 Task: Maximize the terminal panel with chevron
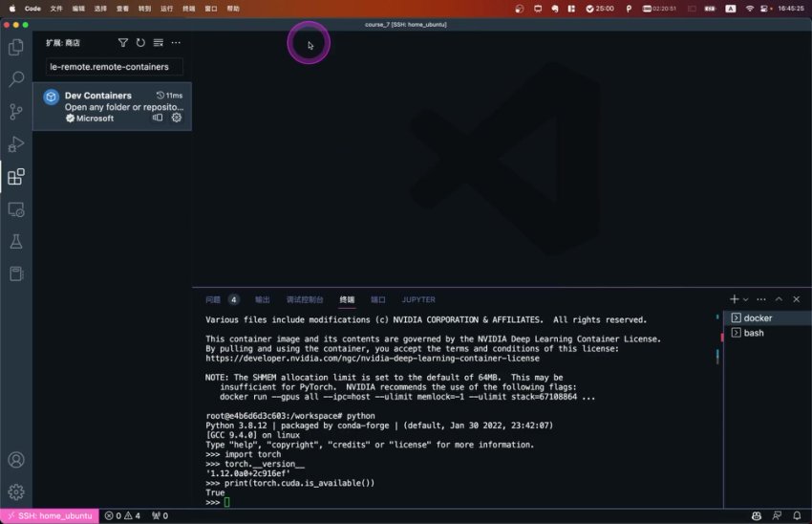pyautogui.click(x=779, y=299)
